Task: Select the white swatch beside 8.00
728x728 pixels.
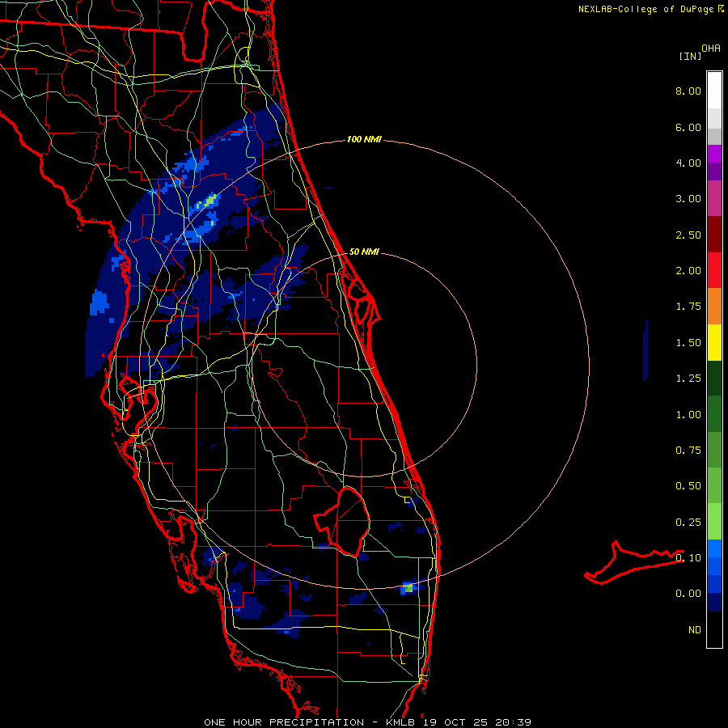Action: tap(714, 91)
